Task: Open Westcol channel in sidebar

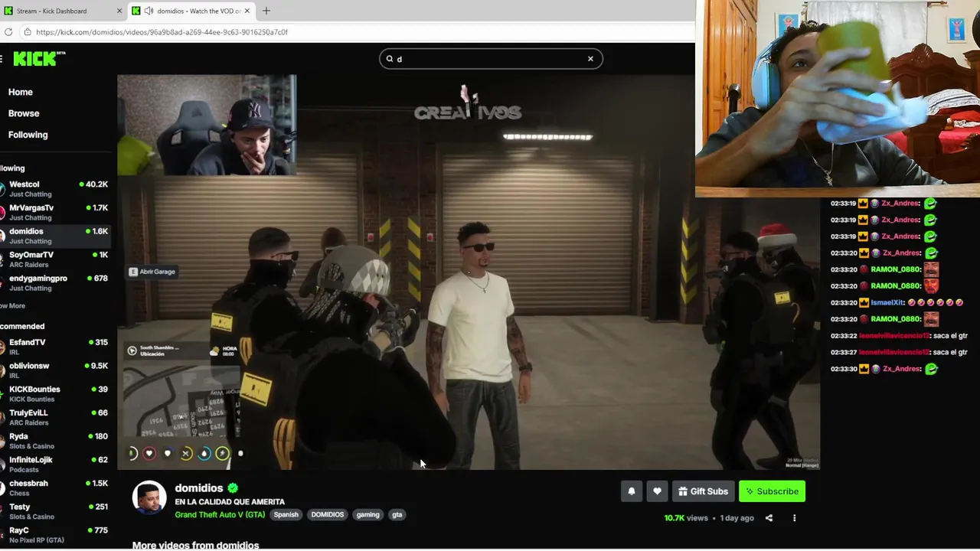Action: tap(55, 188)
